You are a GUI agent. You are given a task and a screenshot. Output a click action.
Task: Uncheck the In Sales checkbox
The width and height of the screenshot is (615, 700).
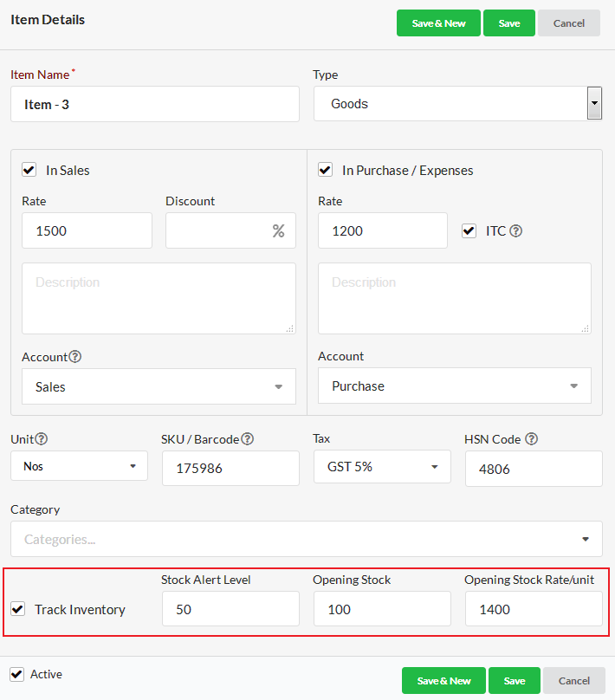29,170
